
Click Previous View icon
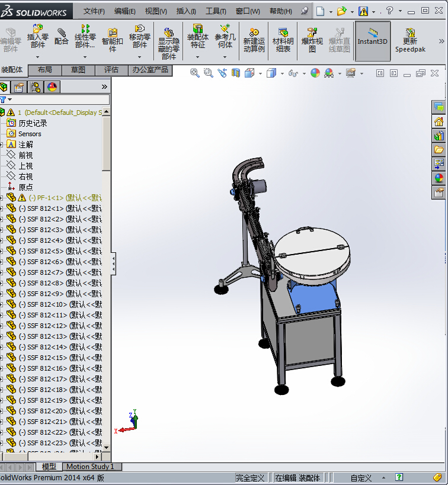coord(222,73)
